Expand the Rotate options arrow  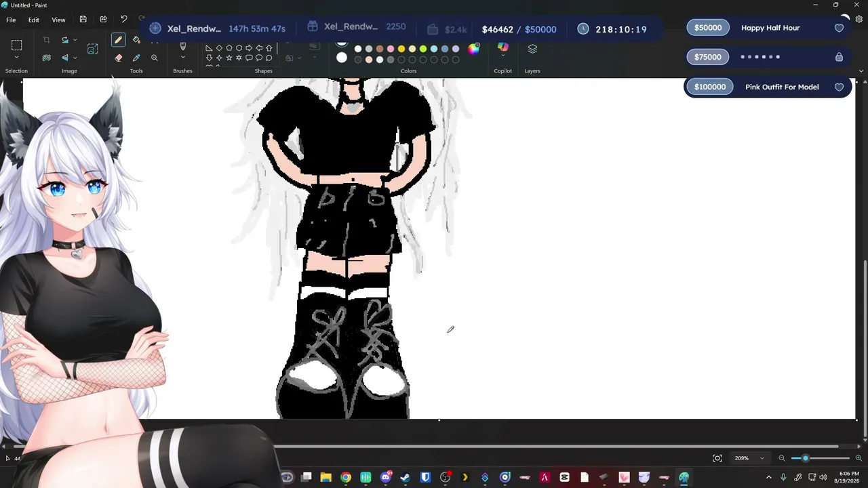[x=75, y=40]
